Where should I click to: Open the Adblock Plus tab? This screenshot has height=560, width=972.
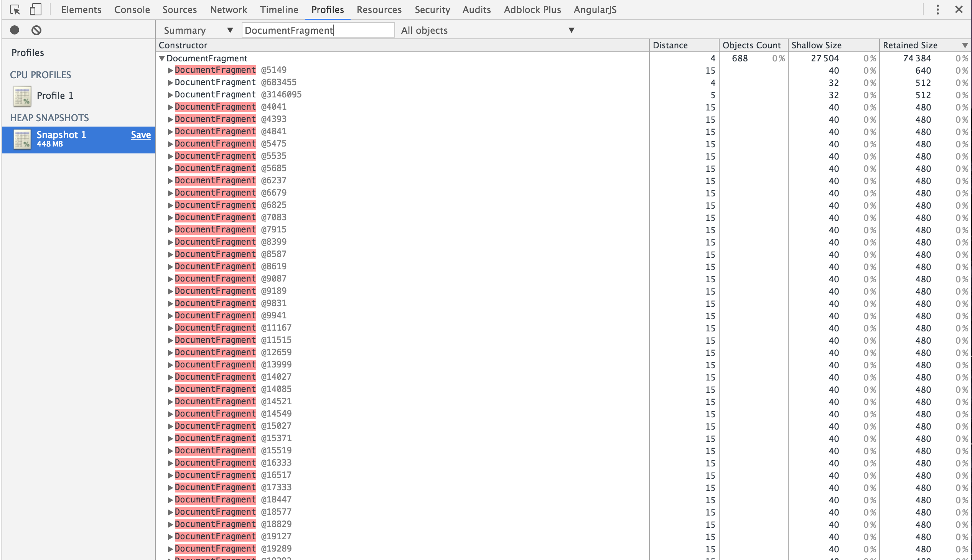pos(532,10)
